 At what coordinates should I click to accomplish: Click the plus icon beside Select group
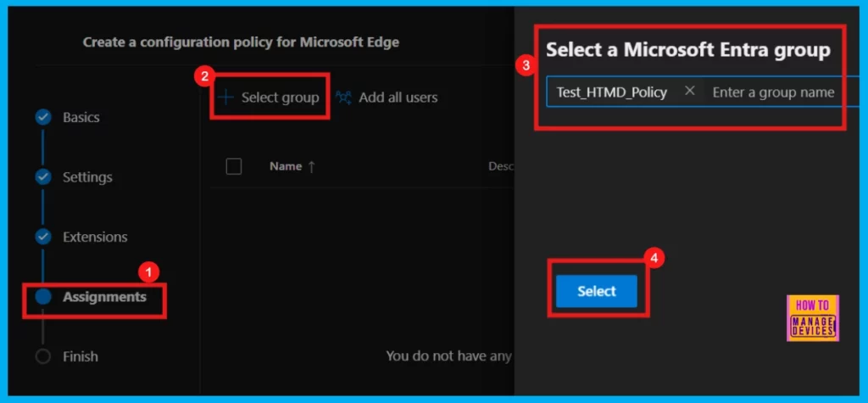tap(225, 98)
